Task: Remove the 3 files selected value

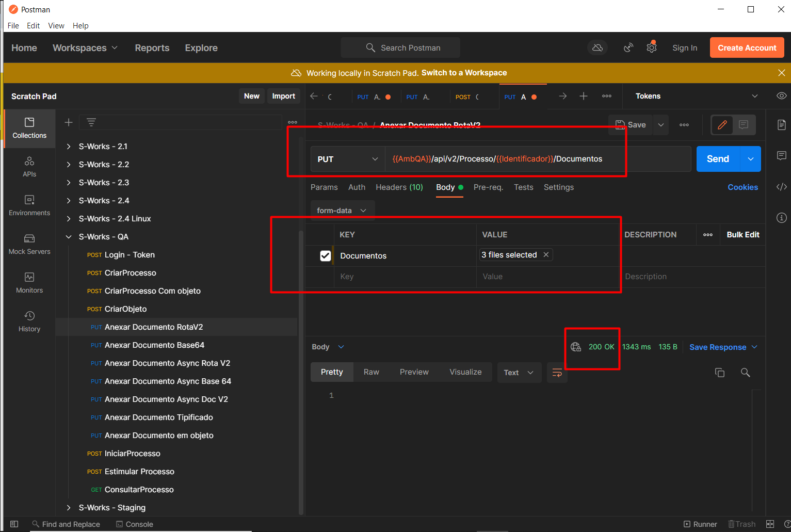Action: 546,255
